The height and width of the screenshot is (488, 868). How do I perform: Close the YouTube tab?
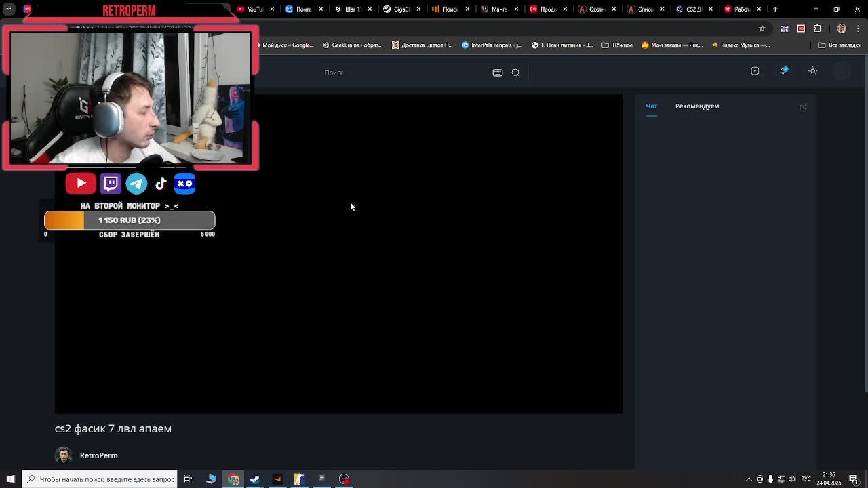(x=273, y=9)
